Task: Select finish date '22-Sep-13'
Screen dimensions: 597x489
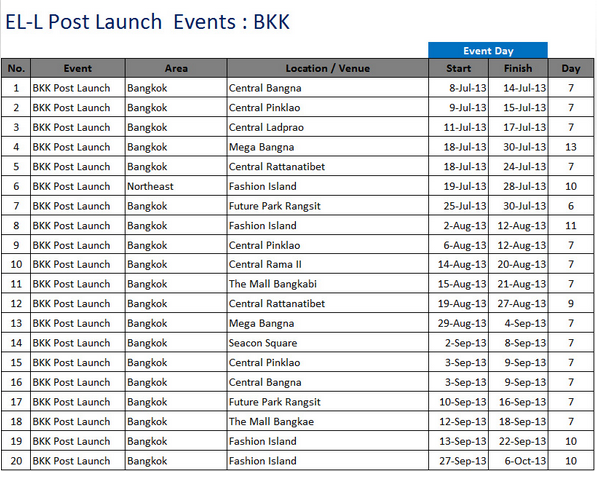Action: pos(518,441)
